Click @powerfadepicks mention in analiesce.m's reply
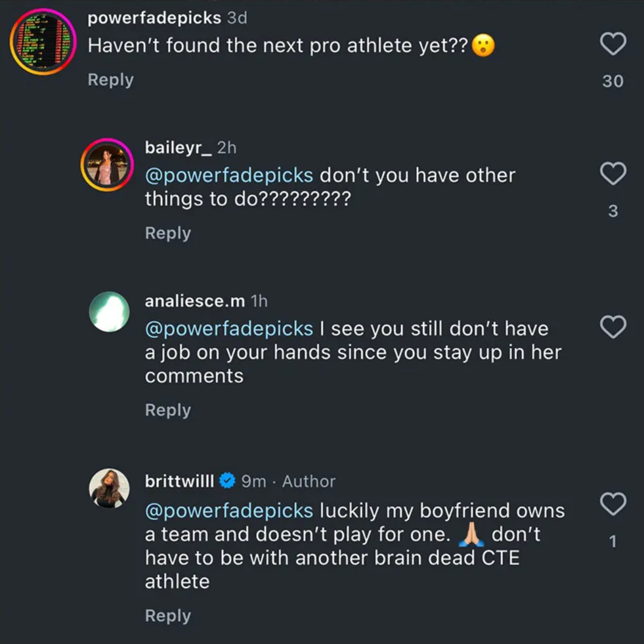 click(229, 329)
